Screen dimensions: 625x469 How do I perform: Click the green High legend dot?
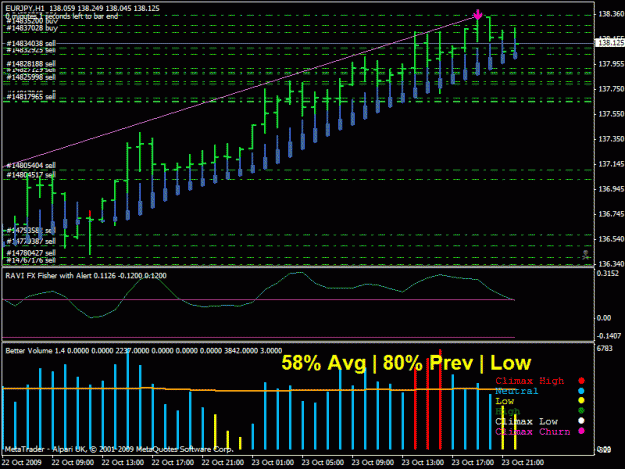[581, 410]
